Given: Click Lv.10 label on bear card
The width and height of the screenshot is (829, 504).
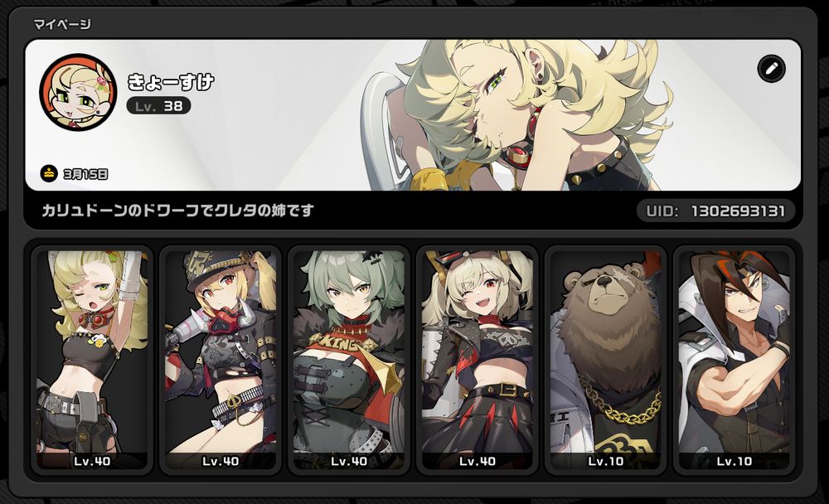Looking at the screenshot, I should (x=606, y=461).
